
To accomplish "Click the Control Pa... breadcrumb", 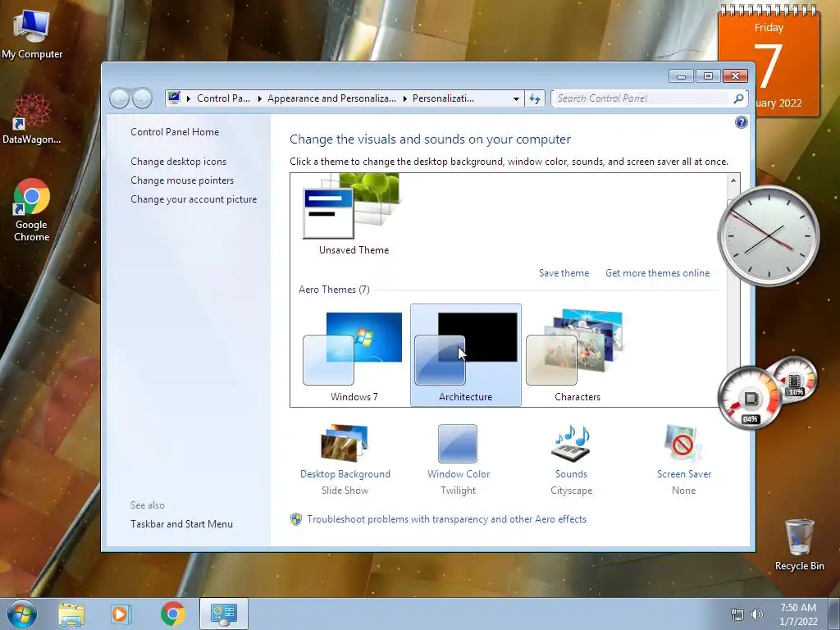I will (223, 98).
